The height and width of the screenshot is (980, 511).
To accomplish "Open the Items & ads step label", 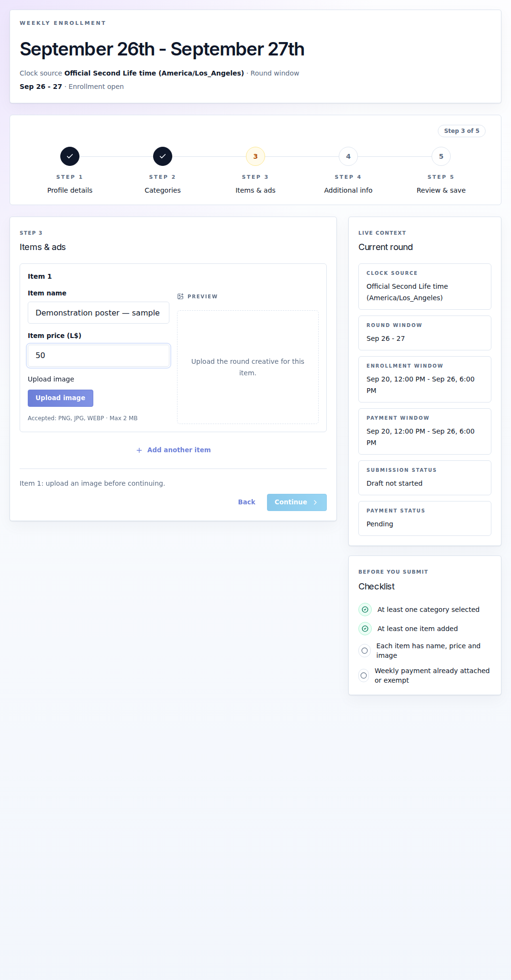I will pos(255,190).
